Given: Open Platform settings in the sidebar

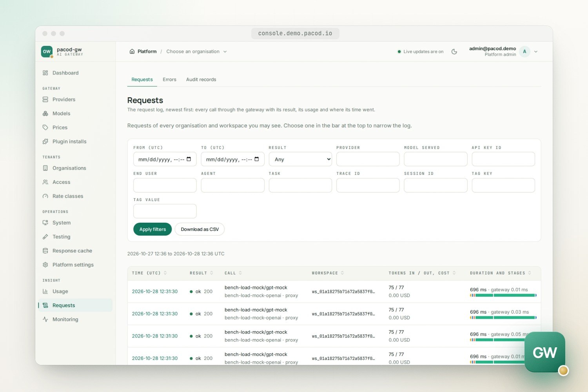Looking at the screenshot, I should tap(75, 265).
